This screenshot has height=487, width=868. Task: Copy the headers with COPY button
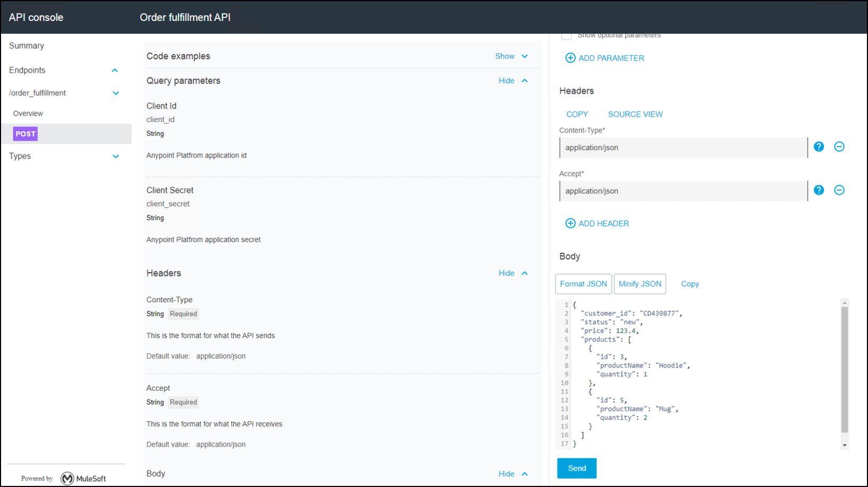(577, 114)
